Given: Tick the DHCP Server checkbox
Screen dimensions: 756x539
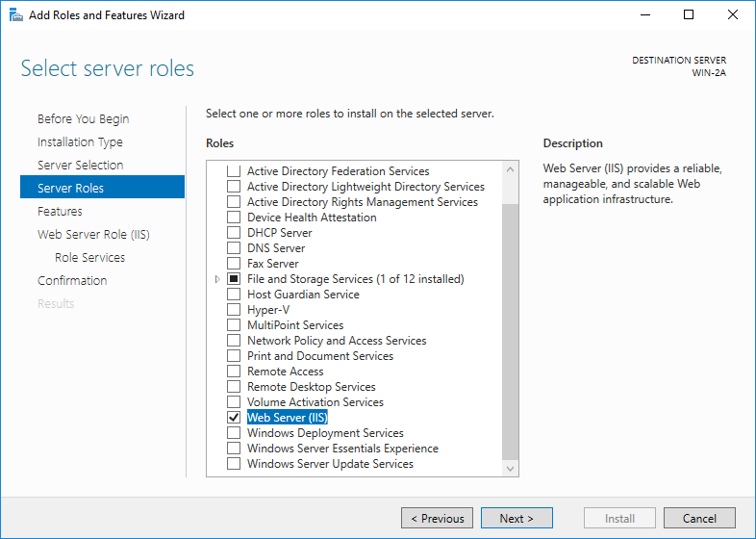Looking at the screenshot, I should (x=233, y=233).
